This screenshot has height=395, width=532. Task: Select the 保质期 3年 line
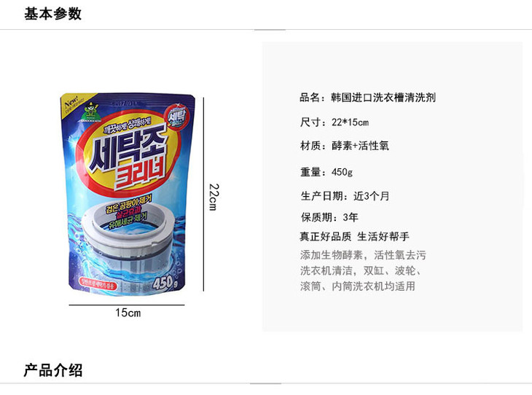[x=329, y=217]
